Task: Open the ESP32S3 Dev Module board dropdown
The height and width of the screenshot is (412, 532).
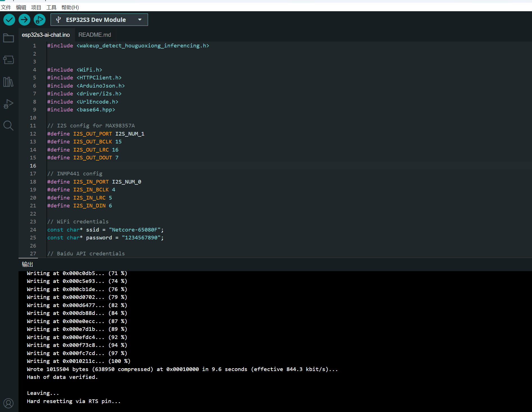Action: (x=99, y=20)
